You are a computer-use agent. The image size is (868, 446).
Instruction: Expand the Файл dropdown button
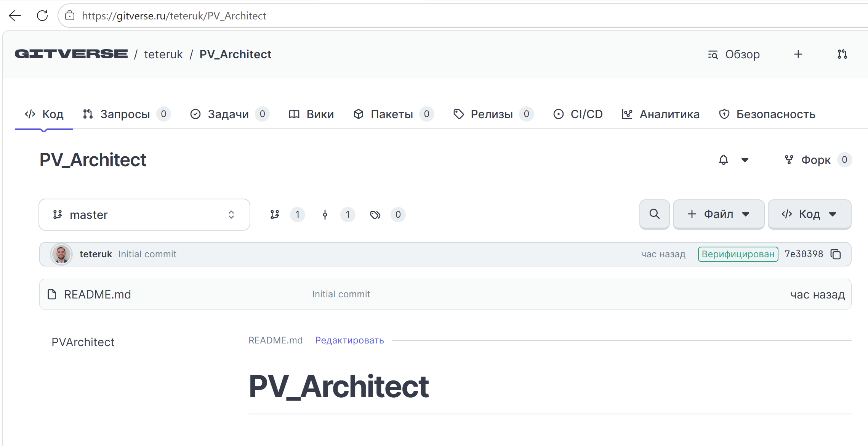719,214
